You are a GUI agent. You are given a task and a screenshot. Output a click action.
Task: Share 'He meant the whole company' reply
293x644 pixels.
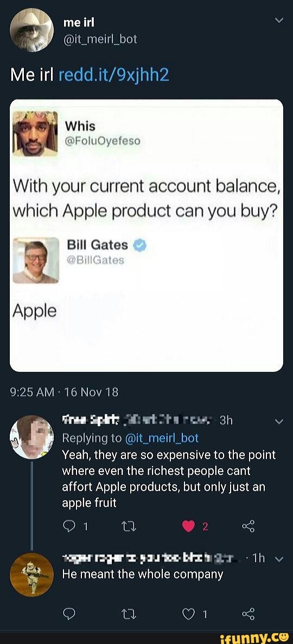(x=248, y=614)
